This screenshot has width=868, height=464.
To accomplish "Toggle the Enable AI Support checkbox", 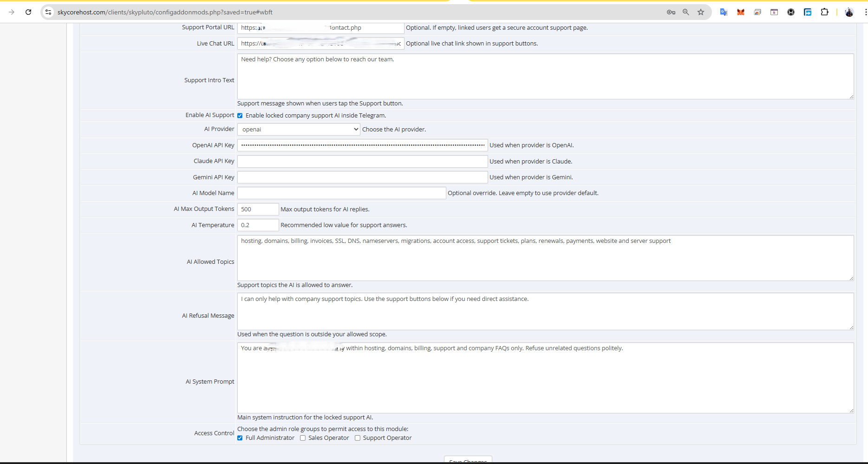I will pos(240,116).
